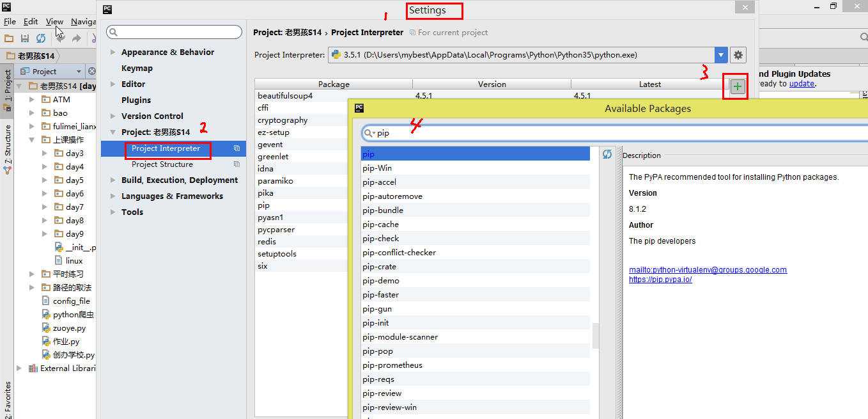Expand the day3 folder

click(x=45, y=153)
